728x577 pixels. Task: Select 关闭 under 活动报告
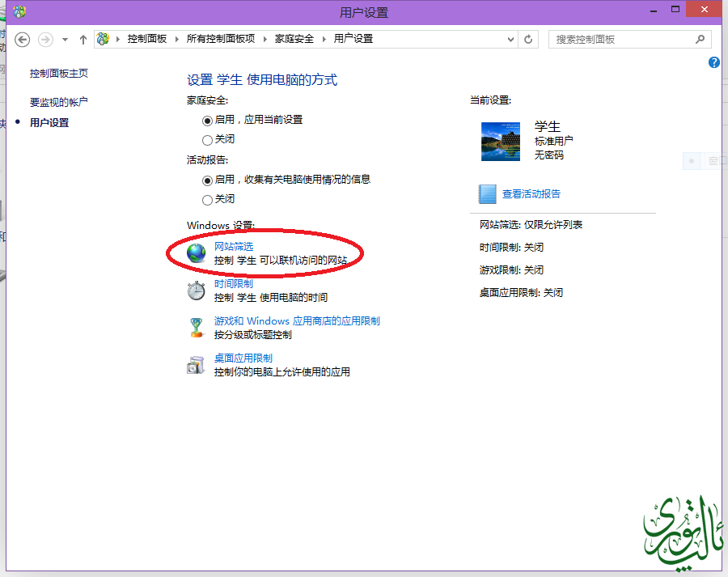click(x=207, y=200)
